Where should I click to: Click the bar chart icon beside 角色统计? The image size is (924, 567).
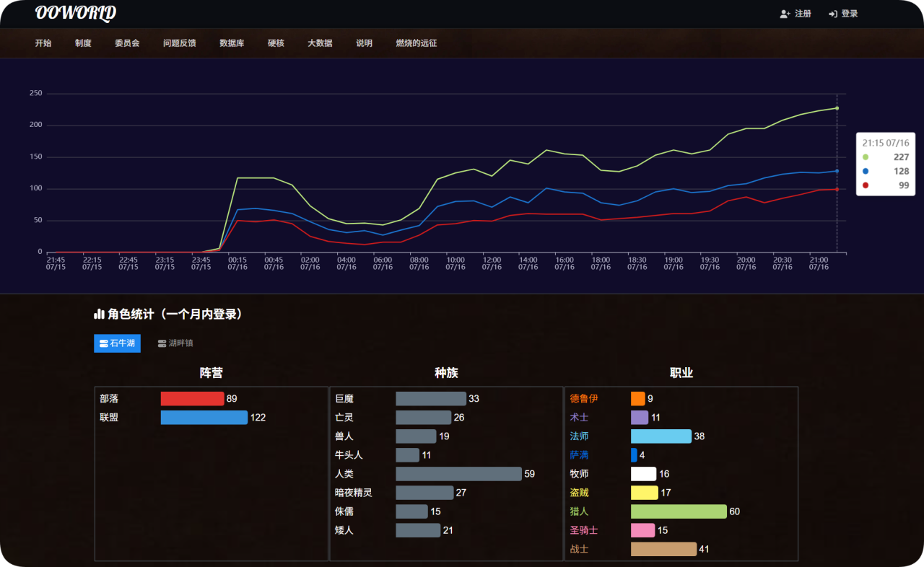(x=100, y=315)
